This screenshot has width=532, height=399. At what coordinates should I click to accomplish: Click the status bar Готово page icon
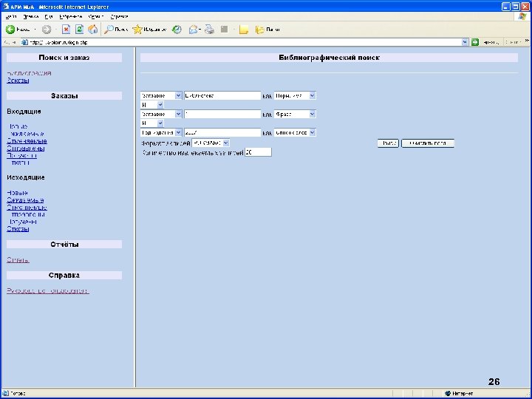5,394
